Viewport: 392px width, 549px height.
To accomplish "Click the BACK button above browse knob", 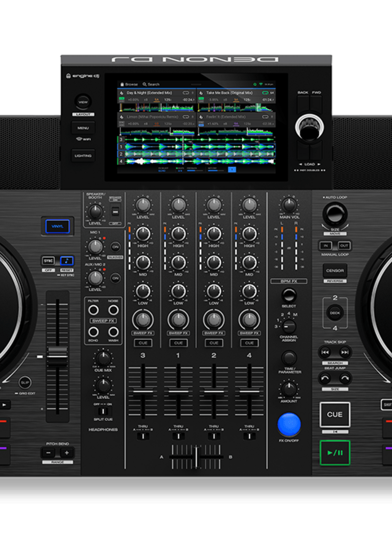I will point(303,104).
